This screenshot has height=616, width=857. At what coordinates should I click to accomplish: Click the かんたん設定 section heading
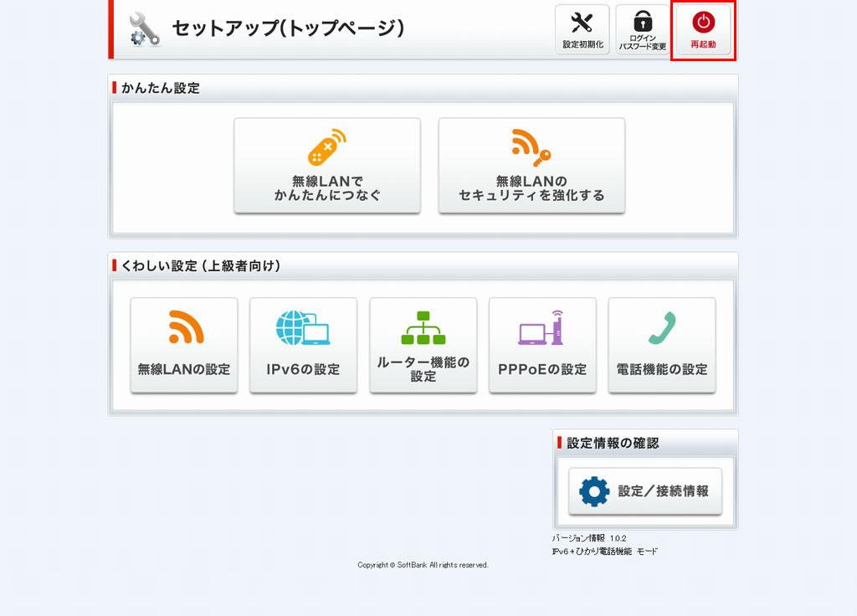point(160,88)
